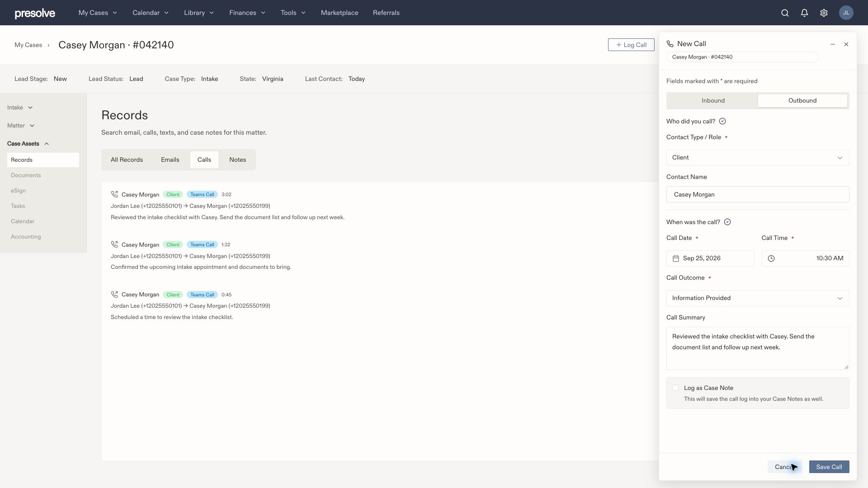Select the Calls tab

point(204,160)
